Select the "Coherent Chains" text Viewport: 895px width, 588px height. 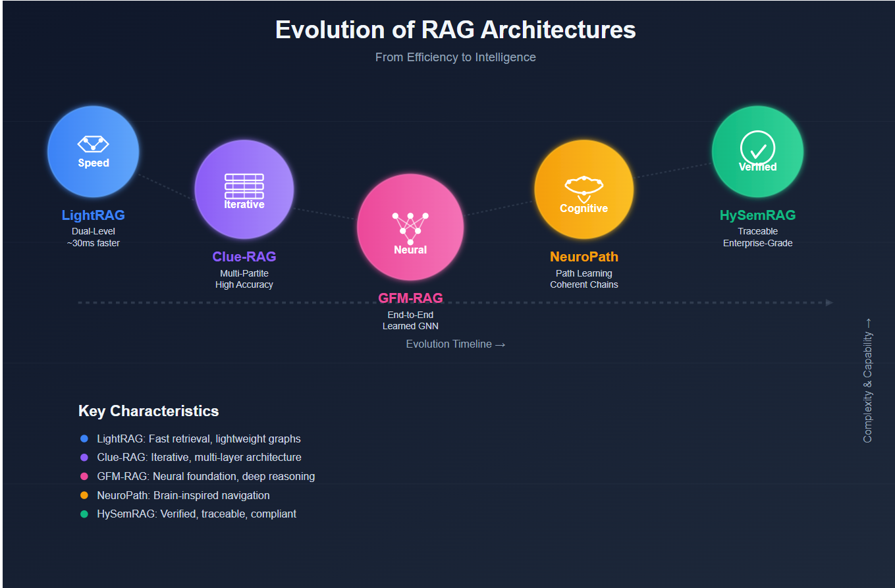[584, 284]
